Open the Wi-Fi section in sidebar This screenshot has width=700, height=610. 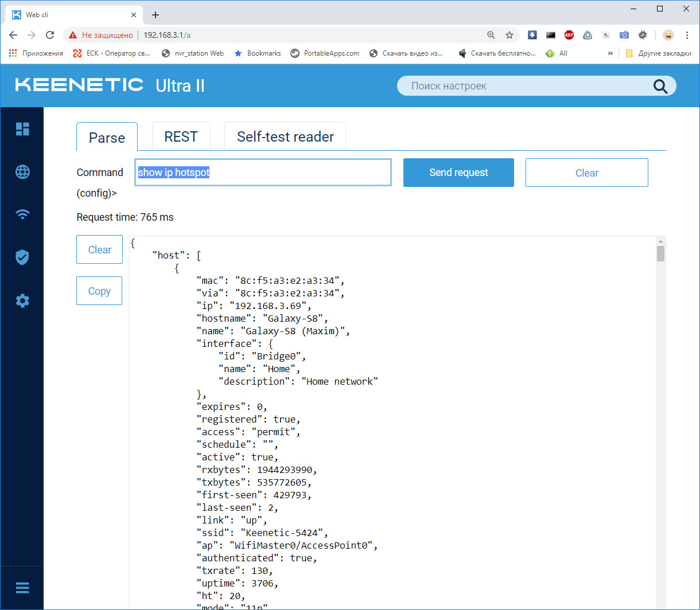coord(22,214)
